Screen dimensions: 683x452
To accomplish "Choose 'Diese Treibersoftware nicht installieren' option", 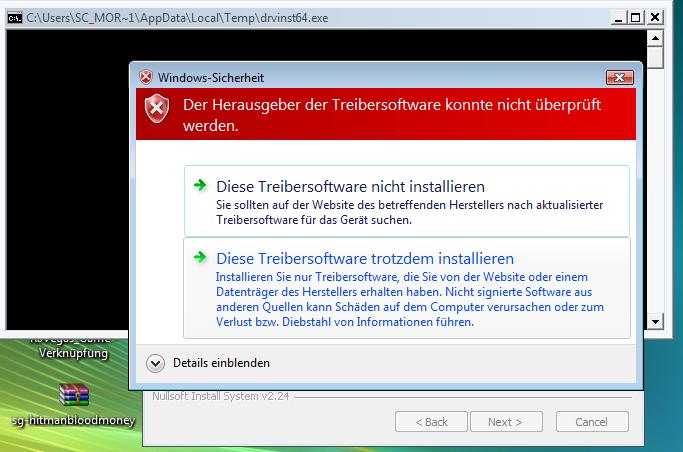I will tap(407, 201).
